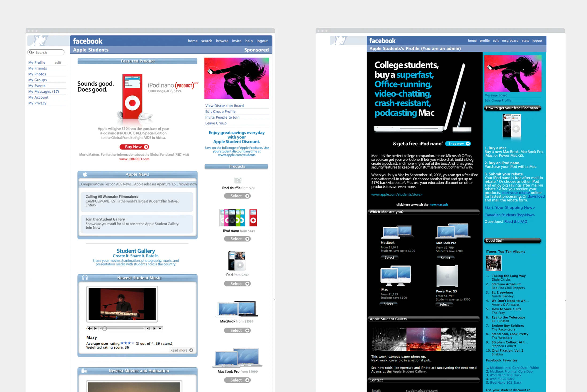587x392 pixels.
Task: Click the headphones icon beside Newest Student Music
Action: (x=85, y=278)
